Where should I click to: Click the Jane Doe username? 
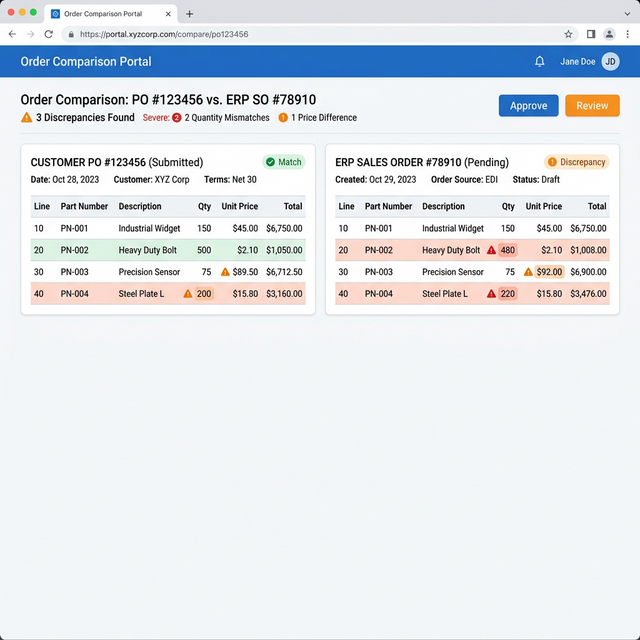(578, 62)
